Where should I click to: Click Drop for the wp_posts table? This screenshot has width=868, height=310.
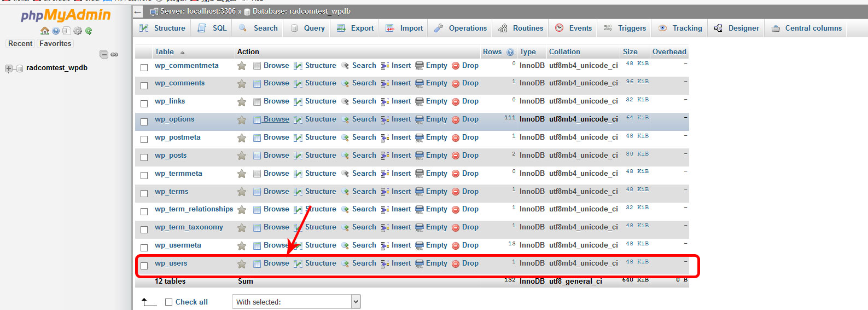pos(469,156)
